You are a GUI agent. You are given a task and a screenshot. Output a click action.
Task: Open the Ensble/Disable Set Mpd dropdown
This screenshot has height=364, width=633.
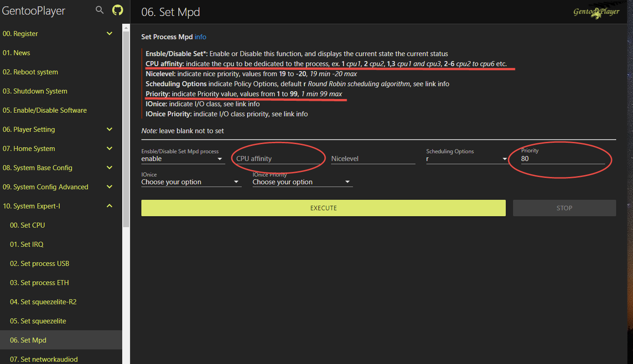tap(182, 159)
